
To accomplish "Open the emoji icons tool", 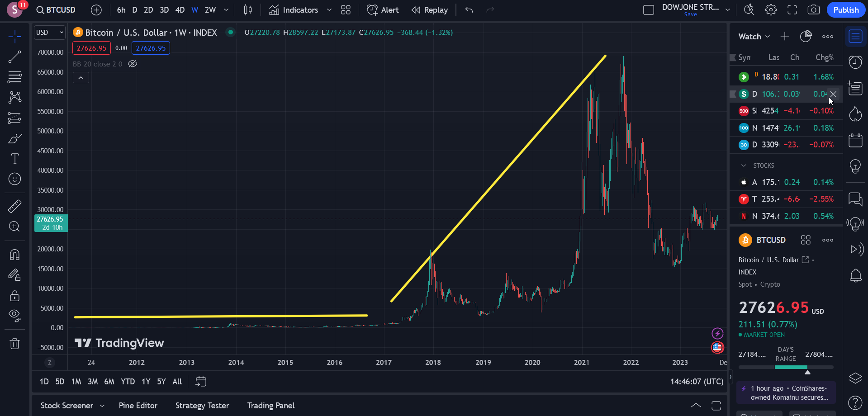I will coord(14,179).
